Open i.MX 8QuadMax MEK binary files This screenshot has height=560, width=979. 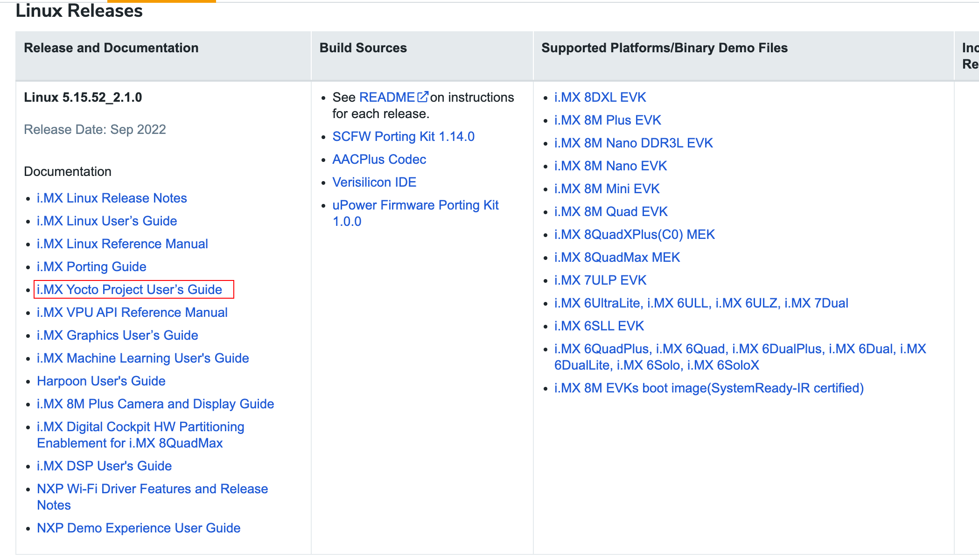(617, 257)
